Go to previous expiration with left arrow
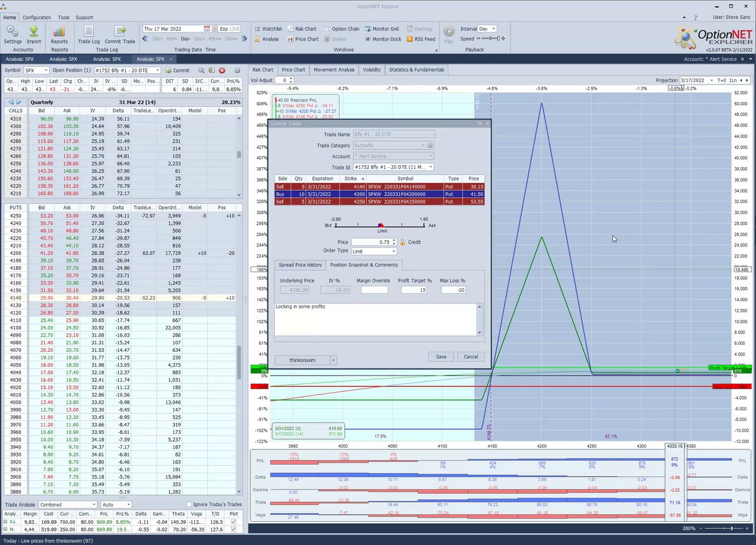 (x=11, y=102)
